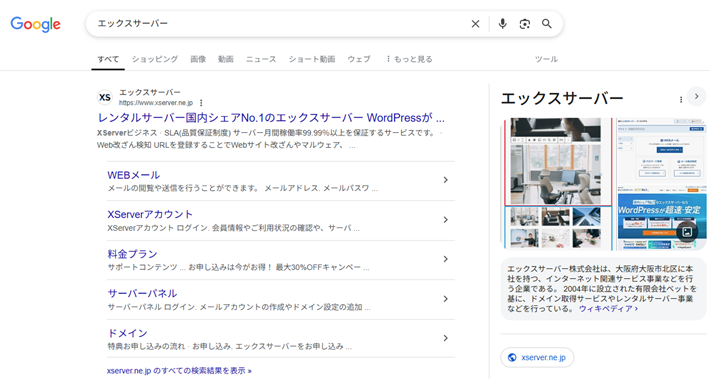Viewport: 710px width, 379px height.
Task: Click the https://www.xserver.ne.jp URL text
Action: [x=156, y=103]
